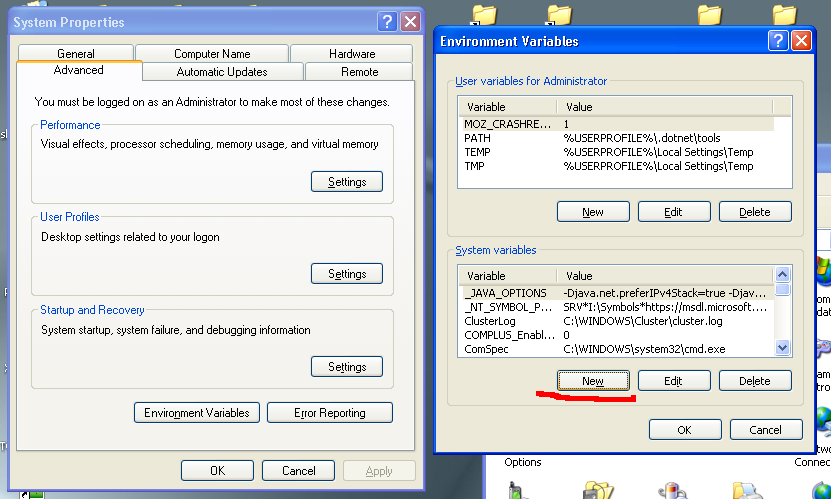Open Startup and Recovery Settings
The height and width of the screenshot is (499, 831).
point(347,367)
